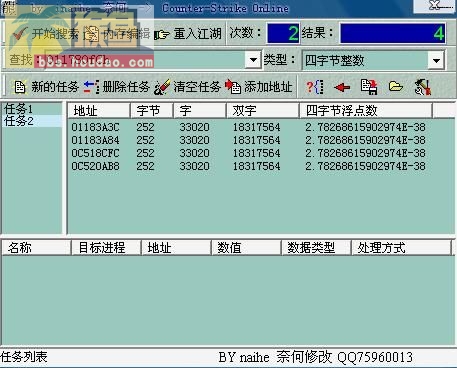This screenshot has width=457, height=368.
Task: Open the hammer tools settings icon
Action: tap(423, 87)
